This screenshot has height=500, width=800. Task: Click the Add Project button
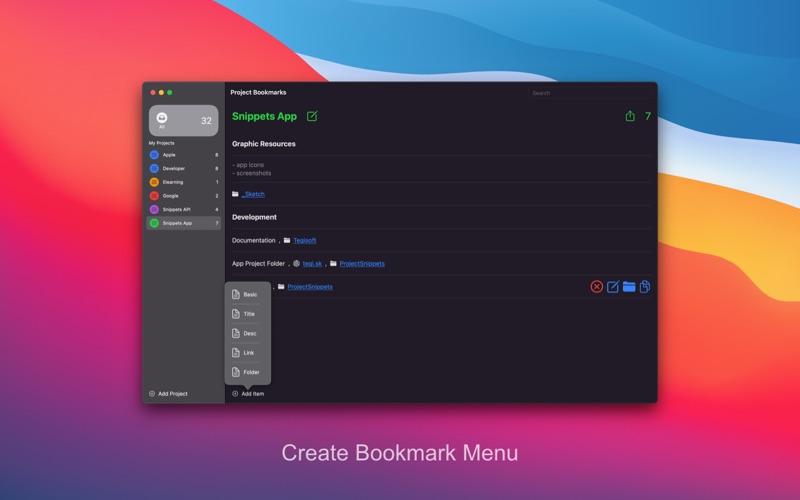point(168,394)
